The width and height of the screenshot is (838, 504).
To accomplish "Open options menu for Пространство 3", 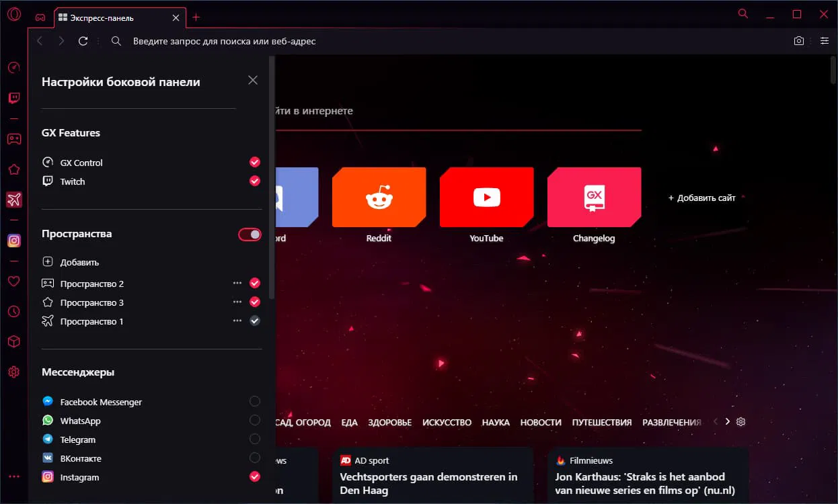I will click(237, 302).
